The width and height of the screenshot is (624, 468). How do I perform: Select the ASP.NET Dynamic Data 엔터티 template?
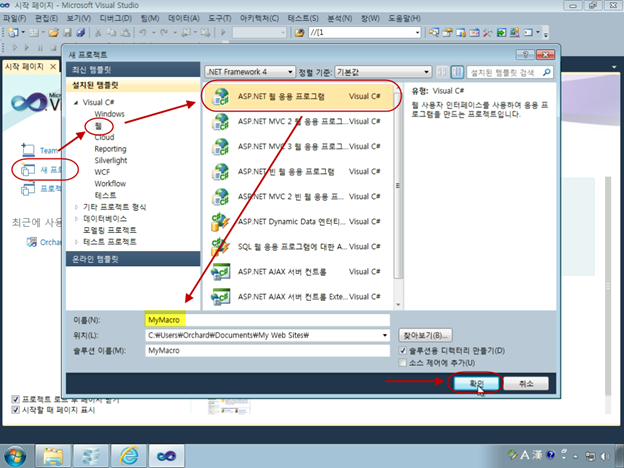(297, 222)
